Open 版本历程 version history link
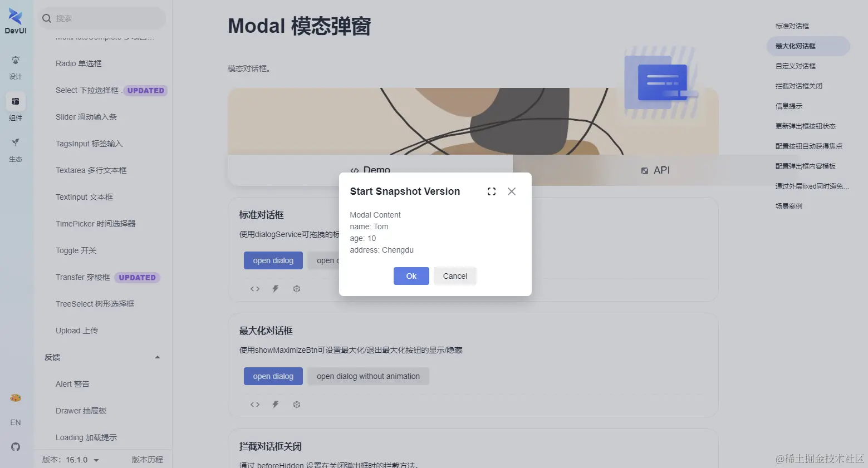The height and width of the screenshot is (468, 868). (147, 460)
